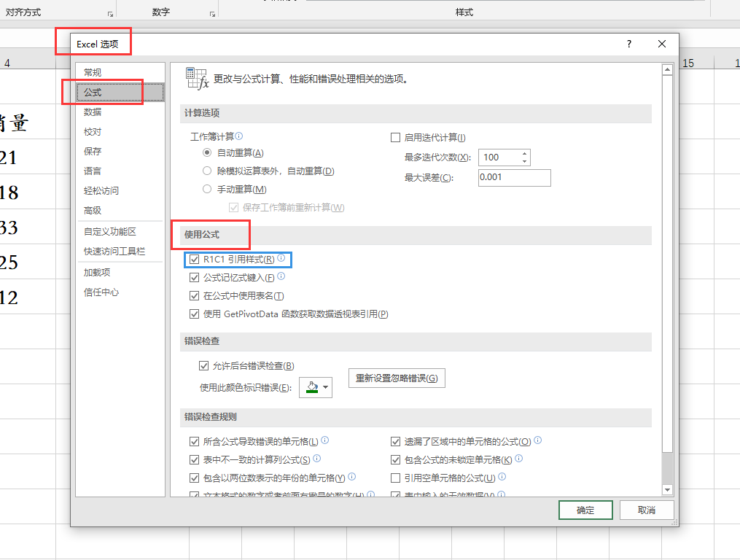Close the Excel 选项 dialog
The width and height of the screenshot is (740, 560).
pyautogui.click(x=662, y=44)
